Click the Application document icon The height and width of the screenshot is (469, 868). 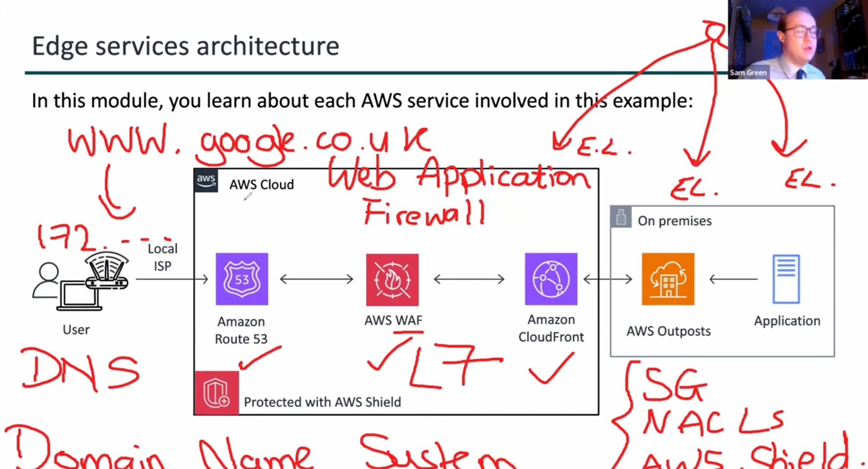(786, 279)
